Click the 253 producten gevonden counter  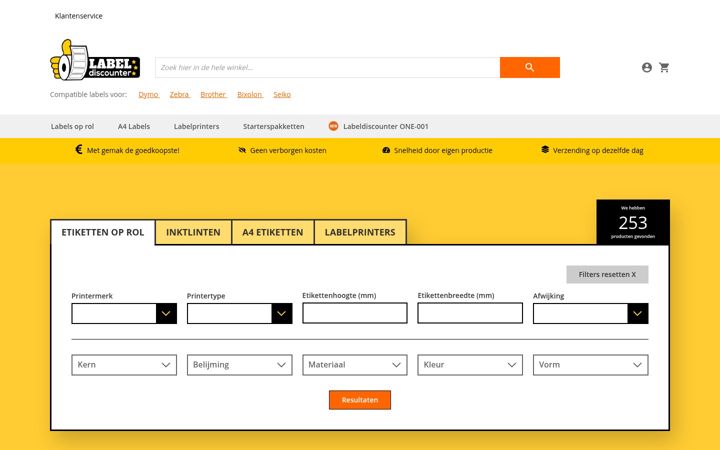click(633, 222)
